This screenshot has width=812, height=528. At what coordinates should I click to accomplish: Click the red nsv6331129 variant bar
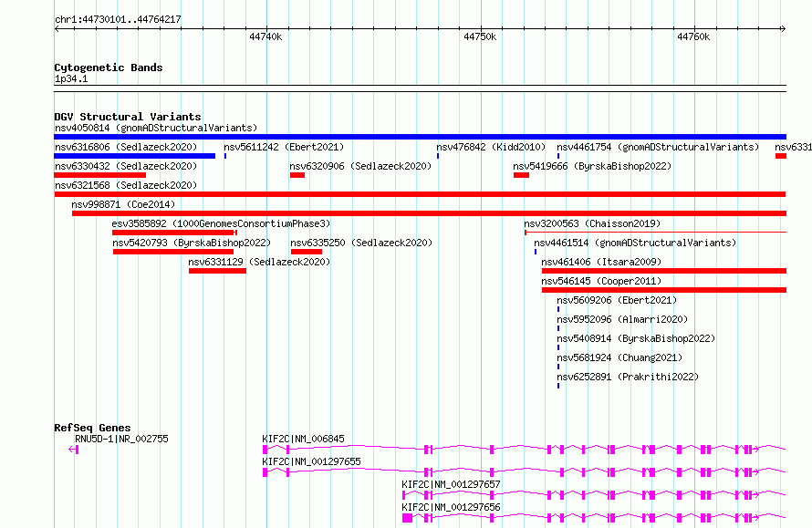pyautogui.click(x=217, y=271)
